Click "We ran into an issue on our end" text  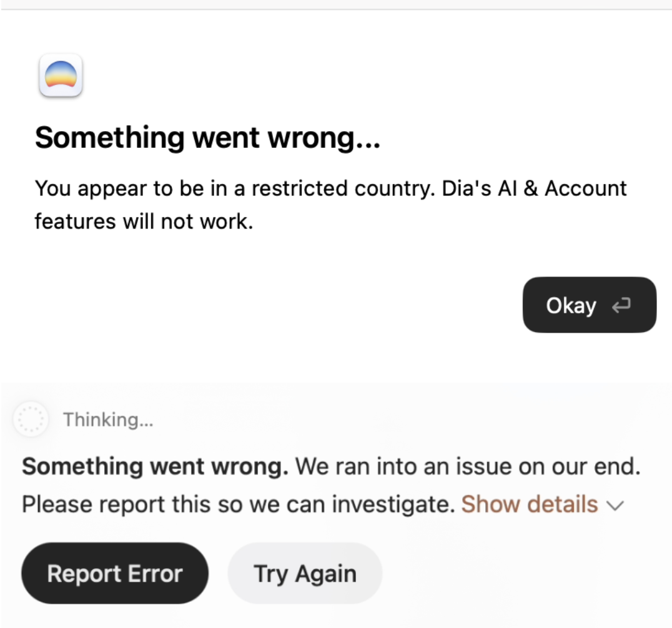[468, 466]
